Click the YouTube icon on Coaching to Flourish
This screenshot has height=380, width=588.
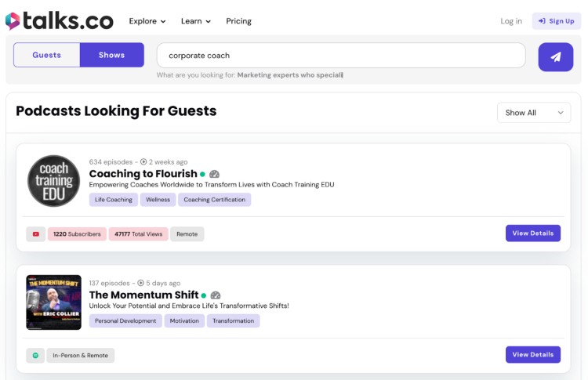coord(36,233)
